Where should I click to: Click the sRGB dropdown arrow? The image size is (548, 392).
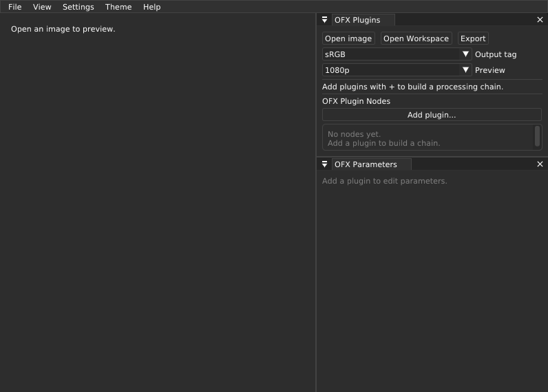click(x=465, y=54)
